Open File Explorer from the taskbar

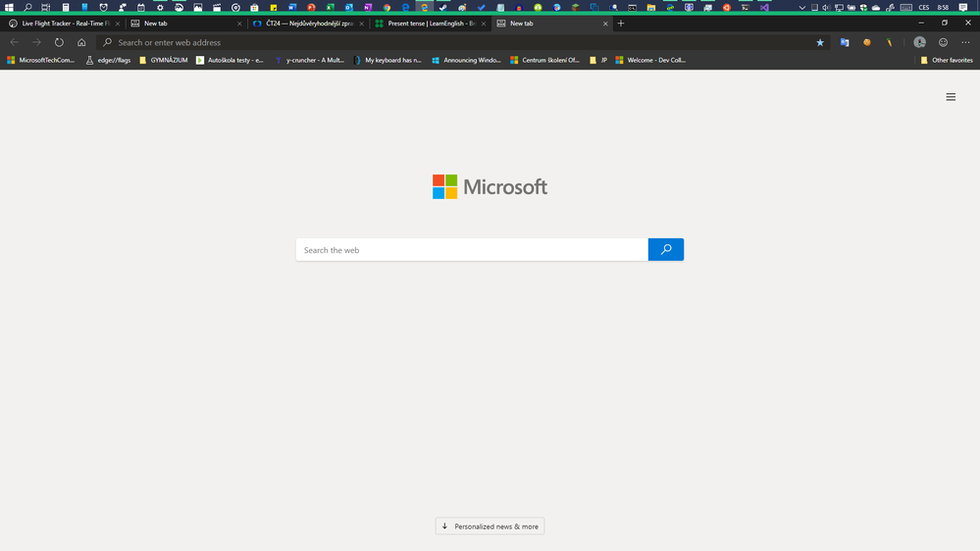coord(650,8)
